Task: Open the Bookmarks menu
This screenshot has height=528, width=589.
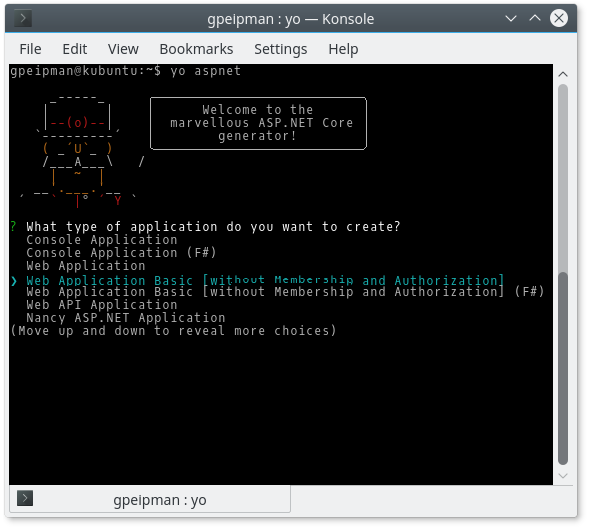Action: pyautogui.click(x=196, y=49)
